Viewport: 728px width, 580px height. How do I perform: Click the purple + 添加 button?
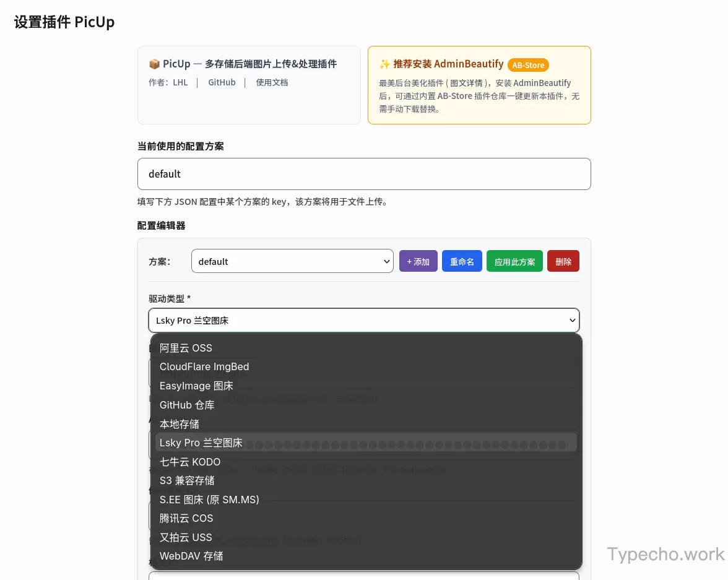click(418, 261)
